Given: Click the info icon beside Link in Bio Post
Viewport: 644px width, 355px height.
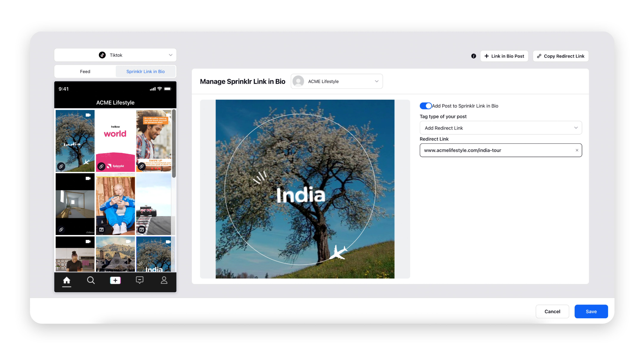Looking at the screenshot, I should [x=473, y=56].
